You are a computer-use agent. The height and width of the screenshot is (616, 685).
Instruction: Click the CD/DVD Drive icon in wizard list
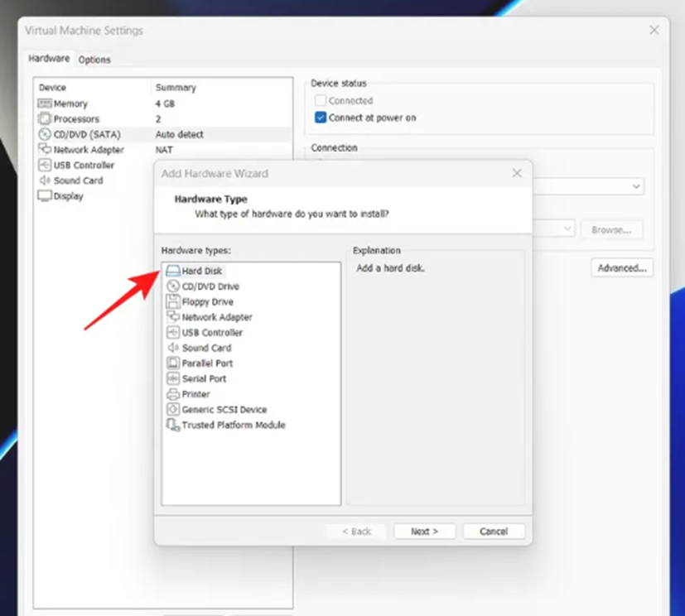[x=173, y=286]
